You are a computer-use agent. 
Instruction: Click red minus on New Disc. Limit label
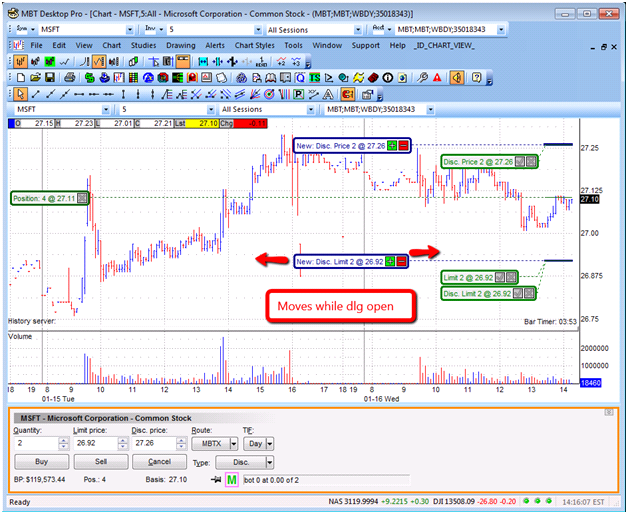click(401, 262)
